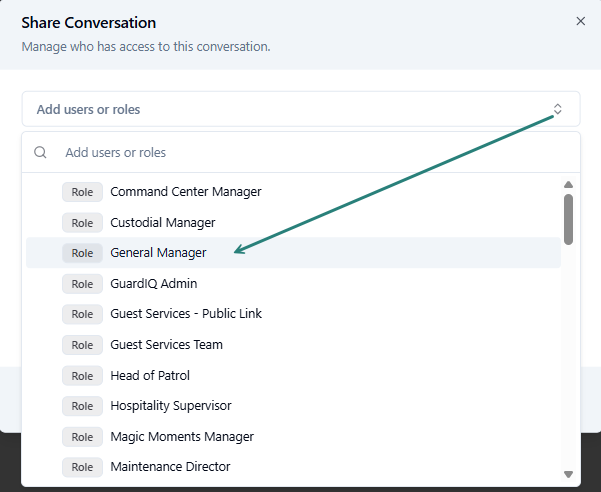Select Head of Patrol role
The height and width of the screenshot is (492, 601).
coord(150,376)
